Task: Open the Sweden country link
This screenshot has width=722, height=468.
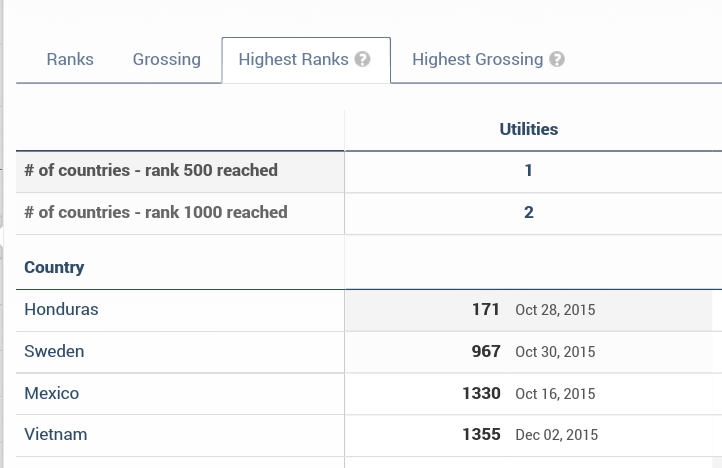Action: (54, 352)
